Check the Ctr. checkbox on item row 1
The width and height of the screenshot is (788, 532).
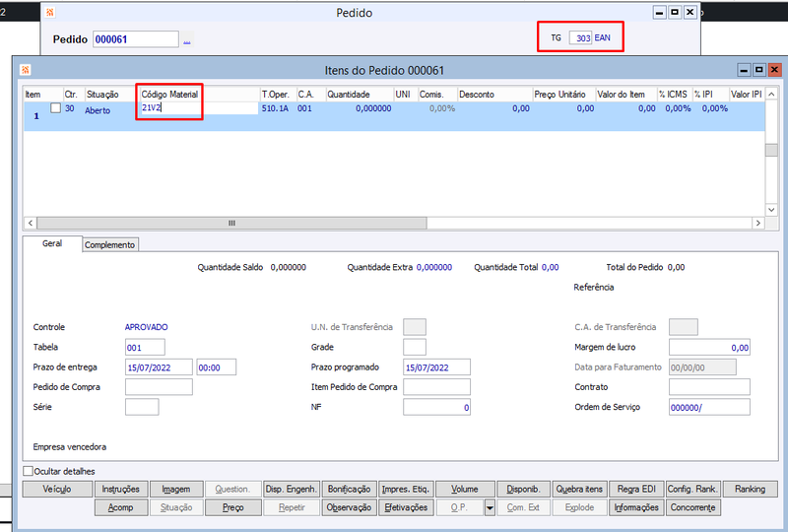(56, 108)
